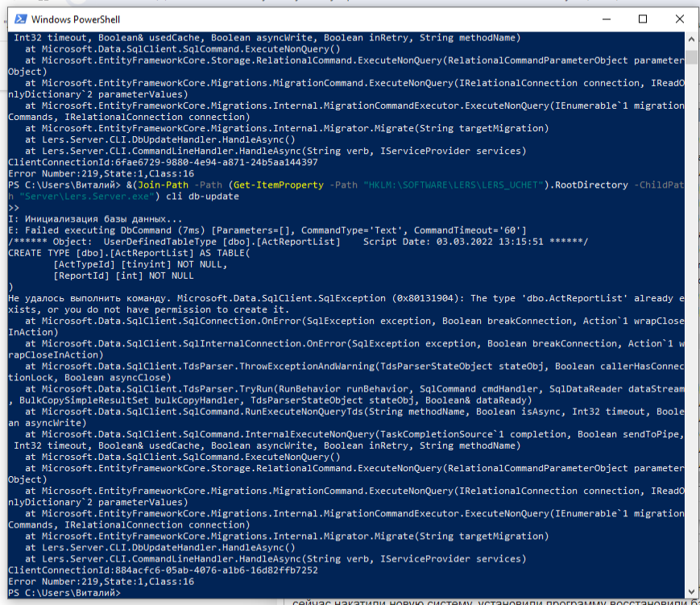Click the PowerShell icon in title bar

(x=20, y=19)
